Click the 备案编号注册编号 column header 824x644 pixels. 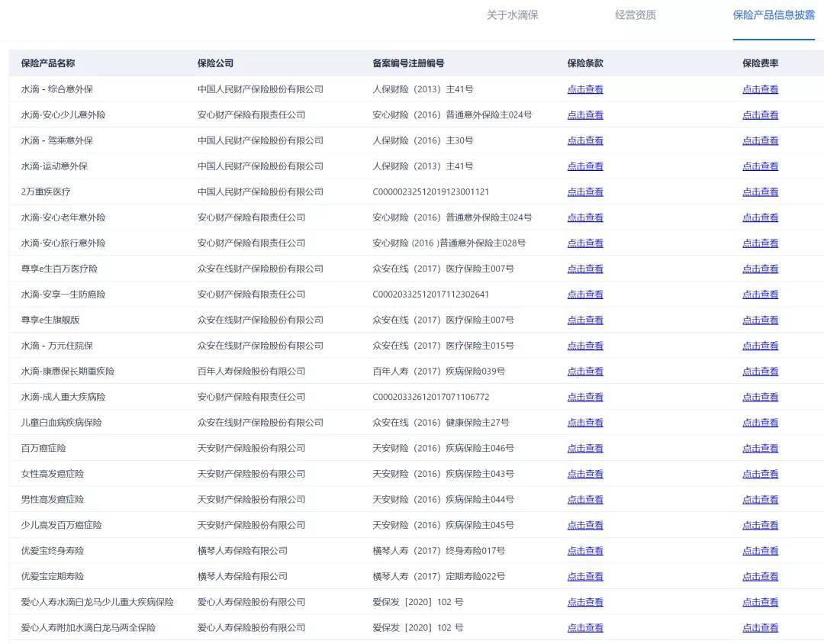point(408,63)
